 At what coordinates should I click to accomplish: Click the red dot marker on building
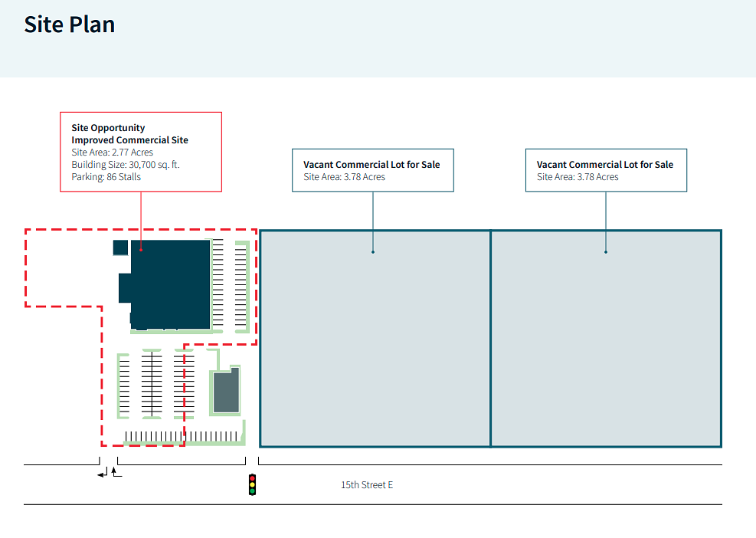pos(141,250)
